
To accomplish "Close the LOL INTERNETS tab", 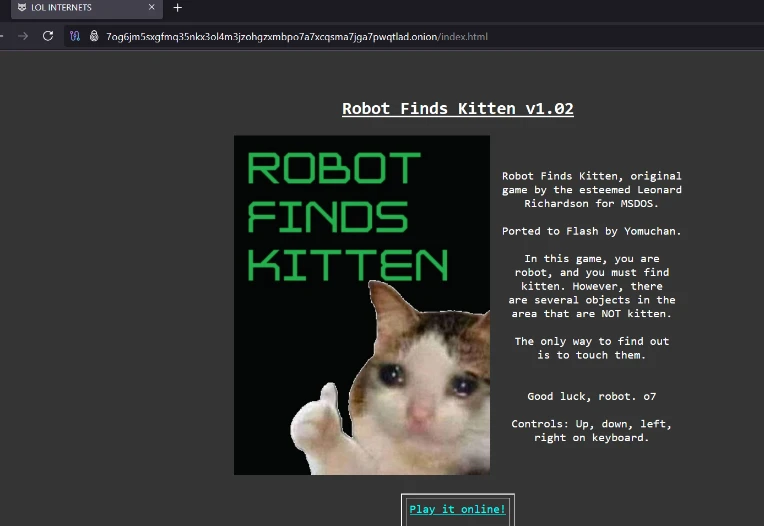I will coord(152,7).
